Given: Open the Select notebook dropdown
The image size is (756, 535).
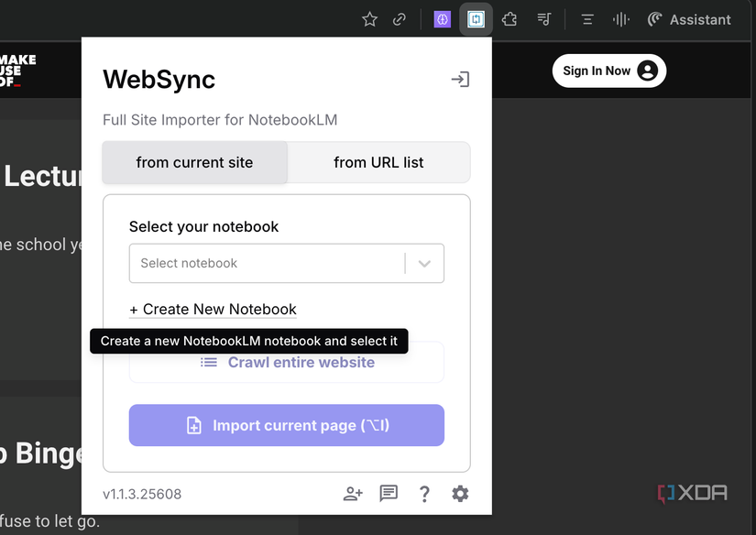Looking at the screenshot, I should tap(287, 263).
